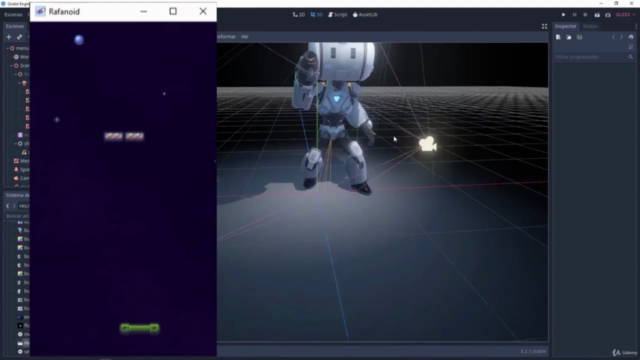Minimize the Rafanoid game window
The height and width of the screenshot is (360, 640).
click(x=143, y=11)
